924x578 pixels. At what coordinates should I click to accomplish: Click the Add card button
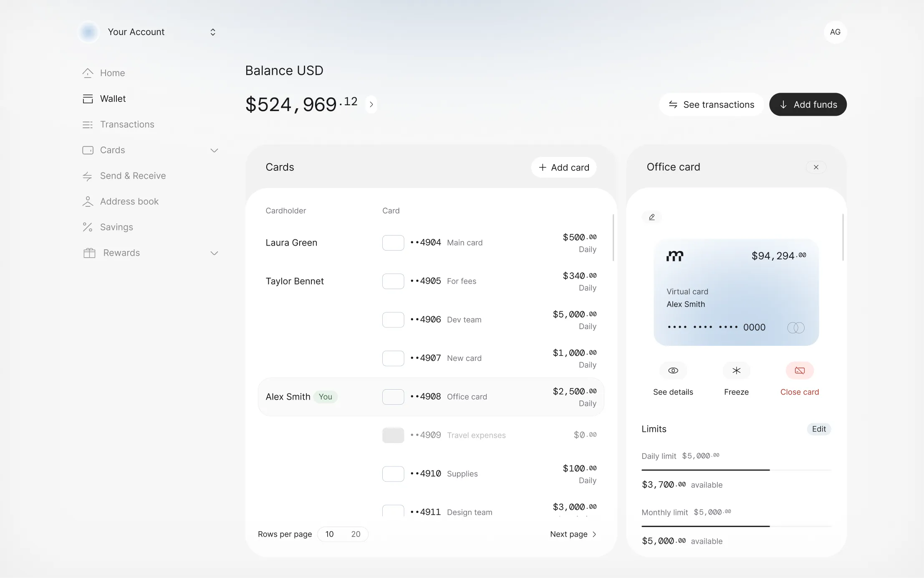point(564,167)
